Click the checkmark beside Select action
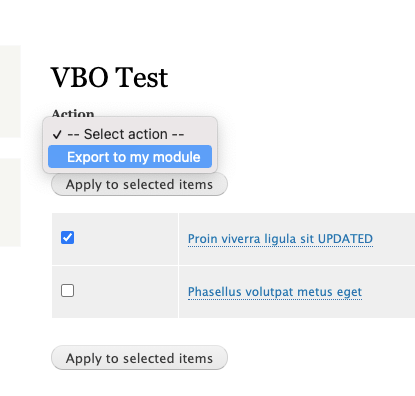This screenshot has width=415, height=396. click(57, 134)
